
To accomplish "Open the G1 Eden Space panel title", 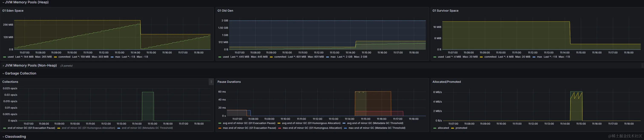I will click(x=13, y=11).
